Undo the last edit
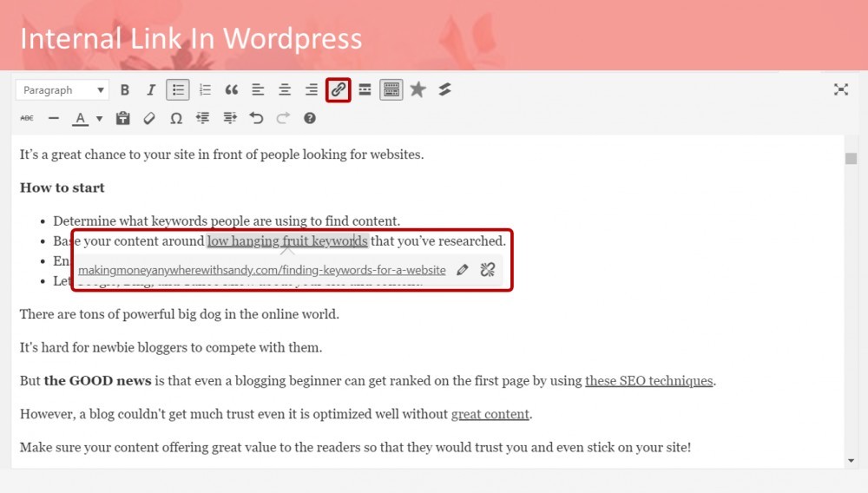Viewport: 868px width, 493px height. [x=256, y=118]
